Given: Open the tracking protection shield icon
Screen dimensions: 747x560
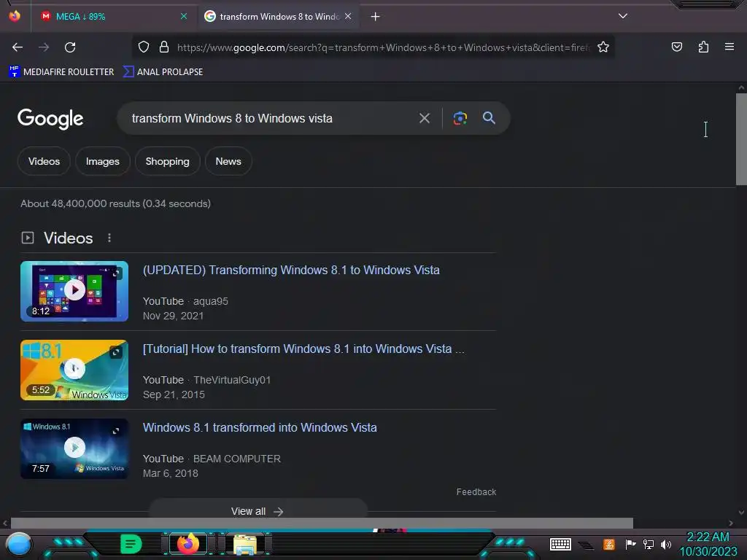Looking at the screenshot, I should pos(144,47).
